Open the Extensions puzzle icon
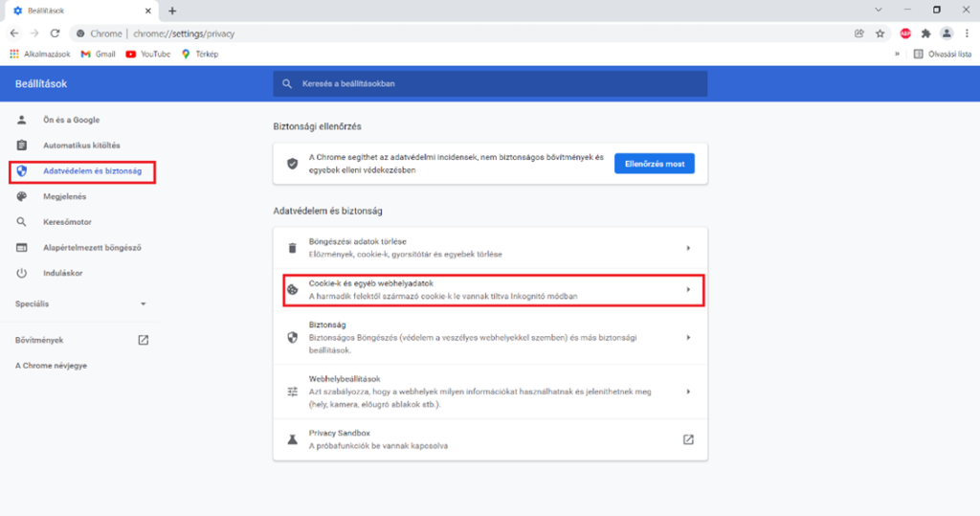The width and height of the screenshot is (980, 516). (925, 34)
